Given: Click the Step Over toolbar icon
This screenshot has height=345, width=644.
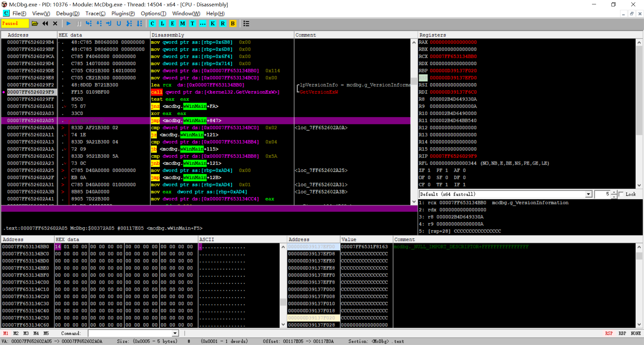Looking at the screenshot, I should click(99, 23).
